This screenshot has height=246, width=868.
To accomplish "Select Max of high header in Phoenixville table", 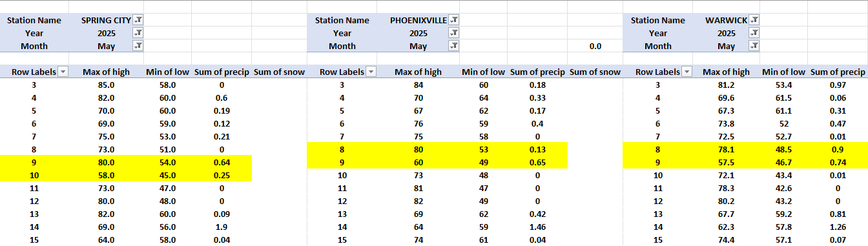I will (x=418, y=72).
